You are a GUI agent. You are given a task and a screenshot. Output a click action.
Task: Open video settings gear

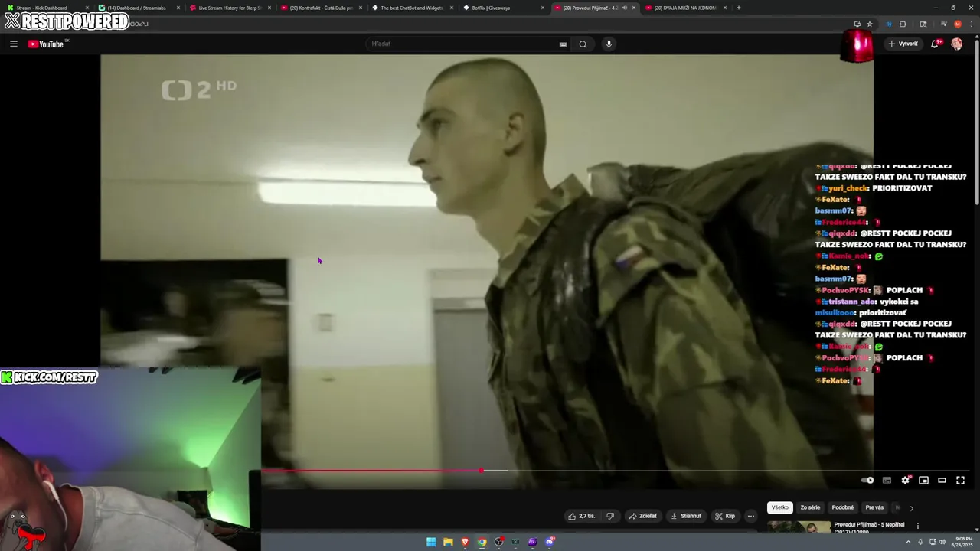tap(905, 480)
